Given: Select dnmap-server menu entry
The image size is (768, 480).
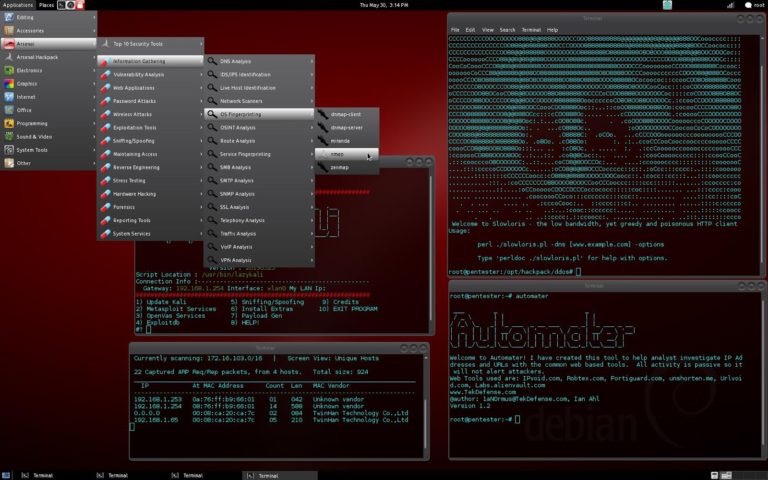Looking at the screenshot, I should coord(347,127).
